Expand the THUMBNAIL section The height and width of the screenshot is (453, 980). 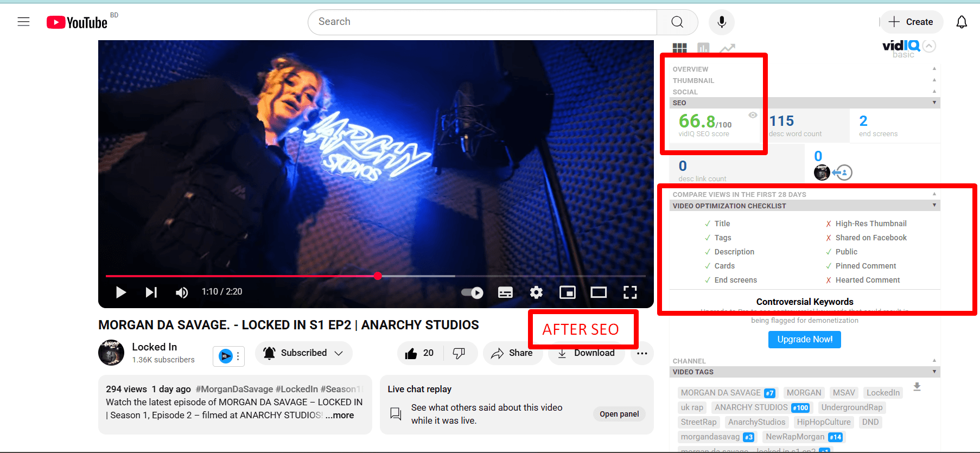click(x=805, y=80)
